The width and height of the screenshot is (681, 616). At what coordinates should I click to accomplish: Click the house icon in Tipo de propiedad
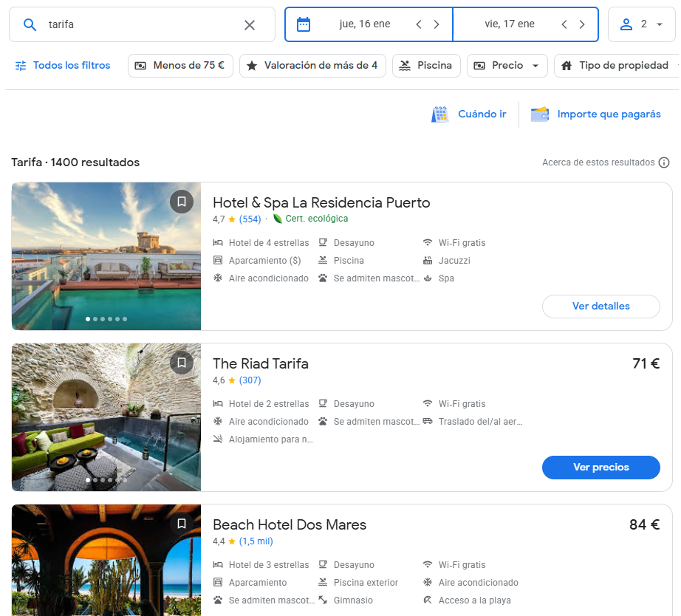pyautogui.click(x=567, y=66)
